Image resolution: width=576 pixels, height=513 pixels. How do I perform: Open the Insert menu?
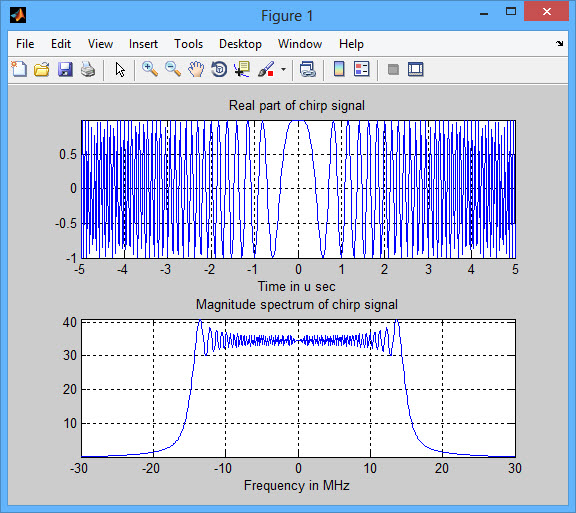click(x=143, y=44)
